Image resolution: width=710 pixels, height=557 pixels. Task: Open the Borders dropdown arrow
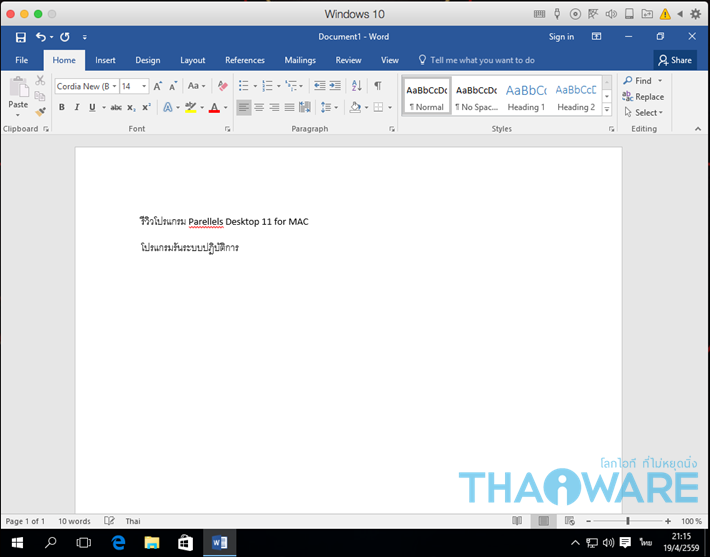tap(390, 108)
